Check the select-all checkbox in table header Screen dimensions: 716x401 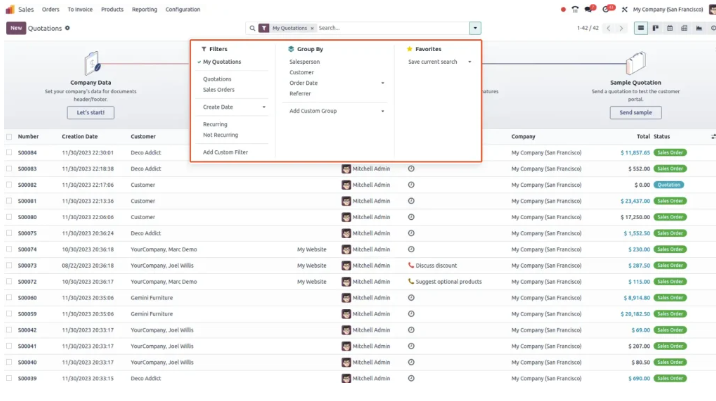coord(9,136)
